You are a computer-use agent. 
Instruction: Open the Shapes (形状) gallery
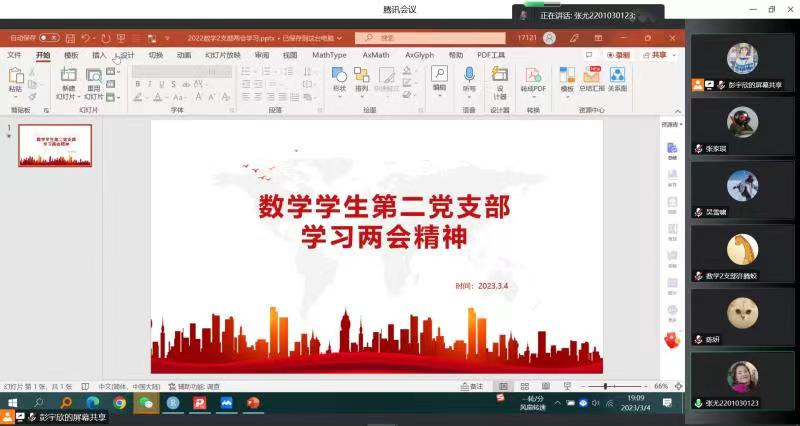tap(339, 79)
